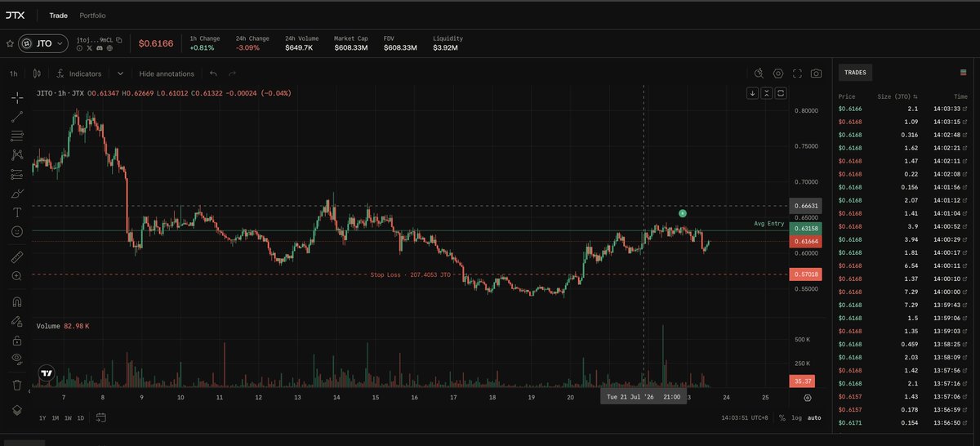Select the ruler measure tool

[17, 256]
